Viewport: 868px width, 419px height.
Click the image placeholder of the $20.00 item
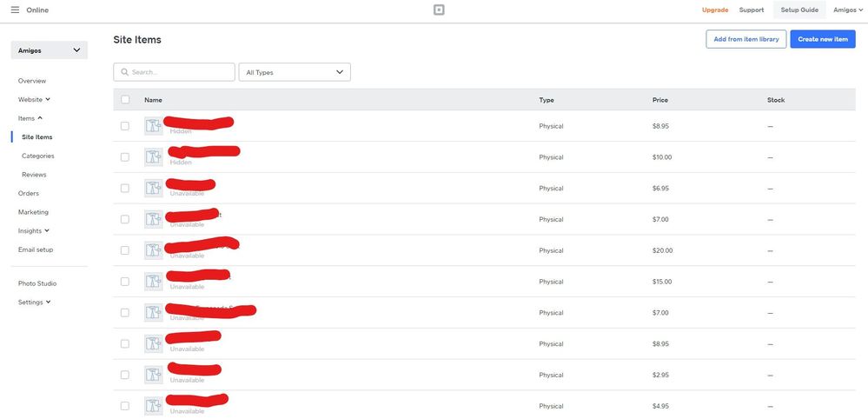click(154, 250)
